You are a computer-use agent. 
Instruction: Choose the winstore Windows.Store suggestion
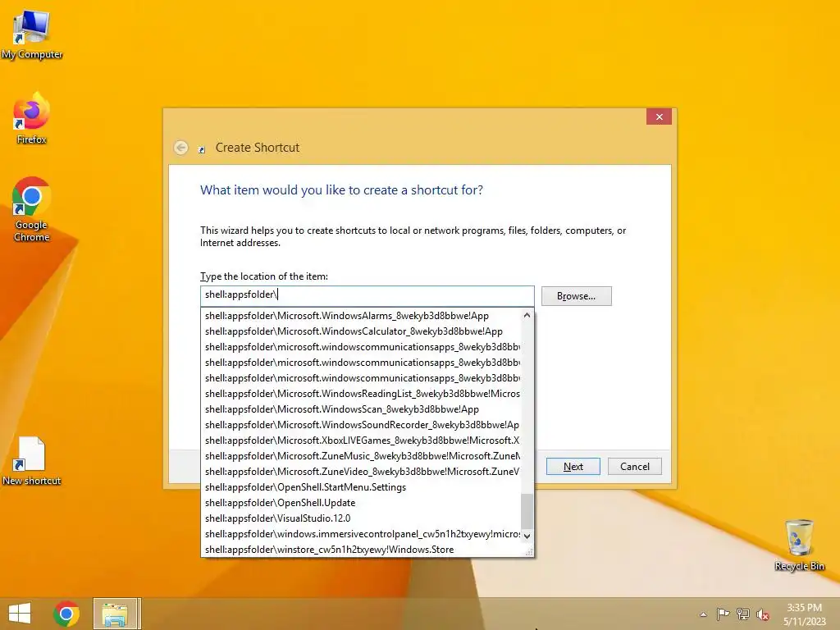tap(361, 549)
